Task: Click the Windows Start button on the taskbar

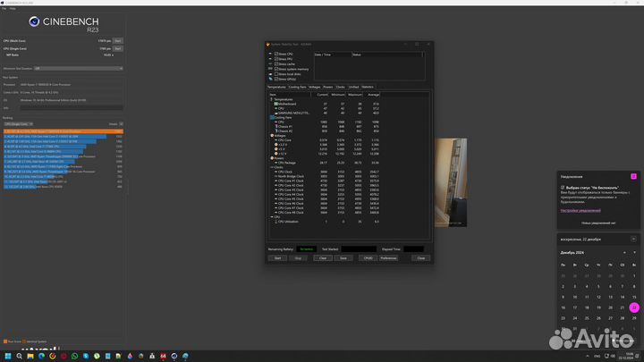Action: tap(8, 356)
